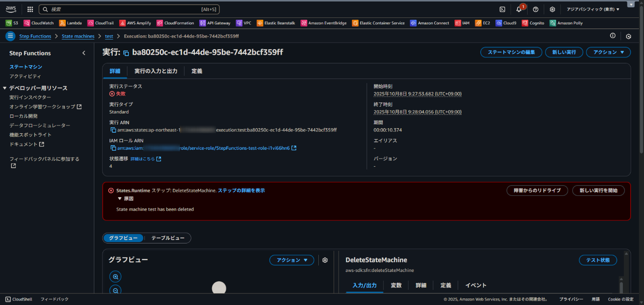Collapse the デベロッパー用リソース section
The height and width of the screenshot is (305, 644).
[5, 88]
